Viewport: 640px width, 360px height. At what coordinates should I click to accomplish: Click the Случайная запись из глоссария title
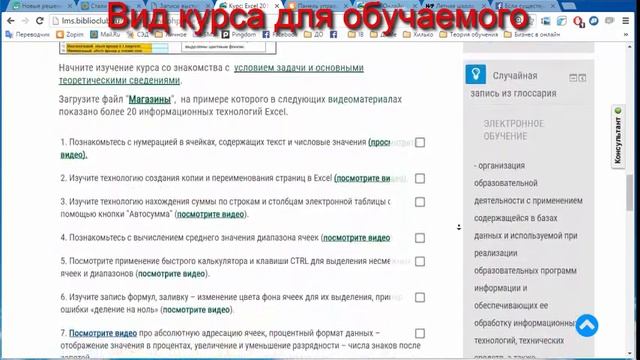(x=514, y=84)
